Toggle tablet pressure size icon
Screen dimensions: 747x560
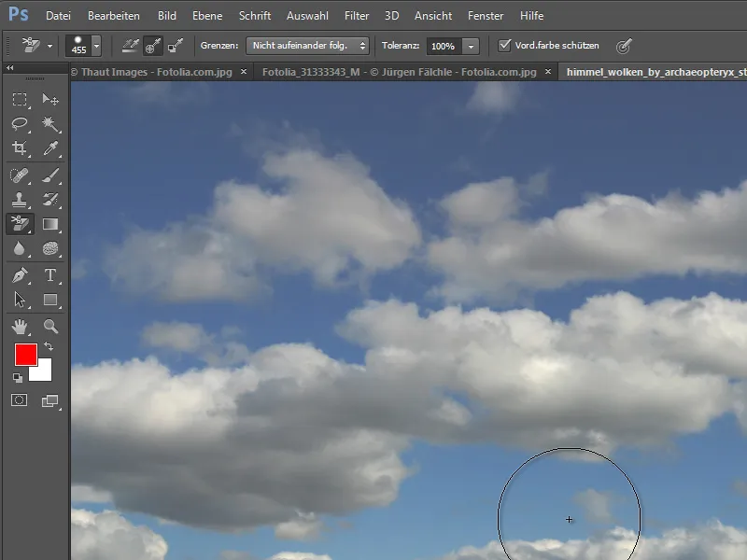coord(624,46)
